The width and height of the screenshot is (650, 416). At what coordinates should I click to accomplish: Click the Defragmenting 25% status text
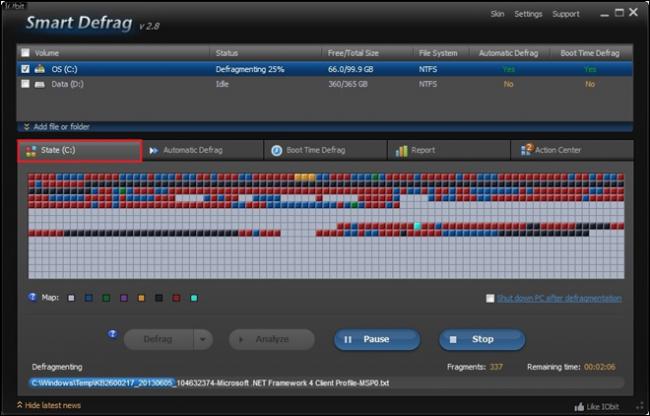250,69
